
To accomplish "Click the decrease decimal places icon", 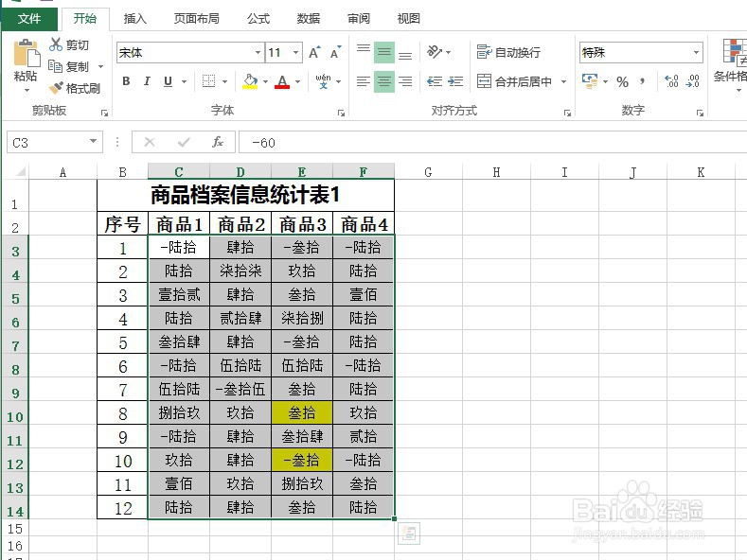I will [x=692, y=81].
